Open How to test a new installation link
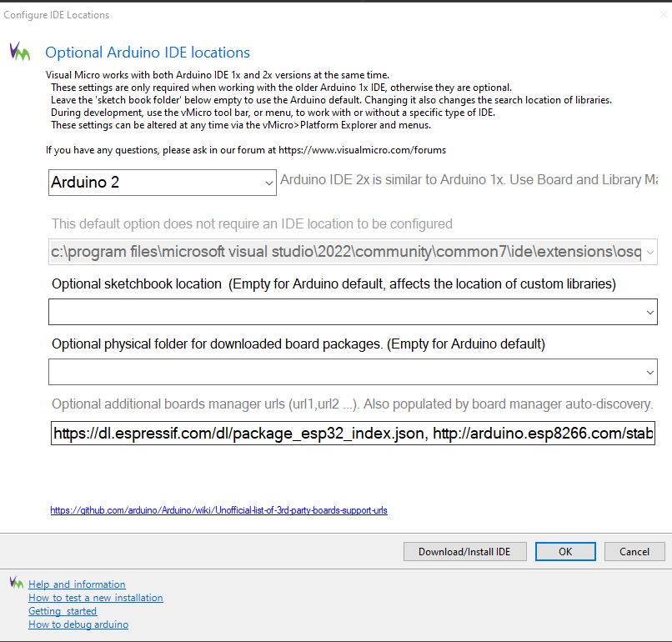 (96, 598)
